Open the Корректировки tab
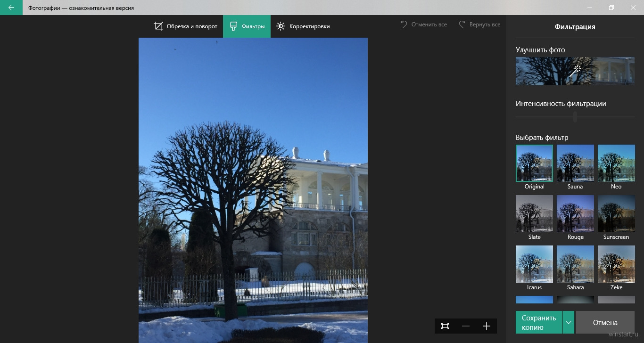Viewport: 644px width, 343px height. pos(303,26)
